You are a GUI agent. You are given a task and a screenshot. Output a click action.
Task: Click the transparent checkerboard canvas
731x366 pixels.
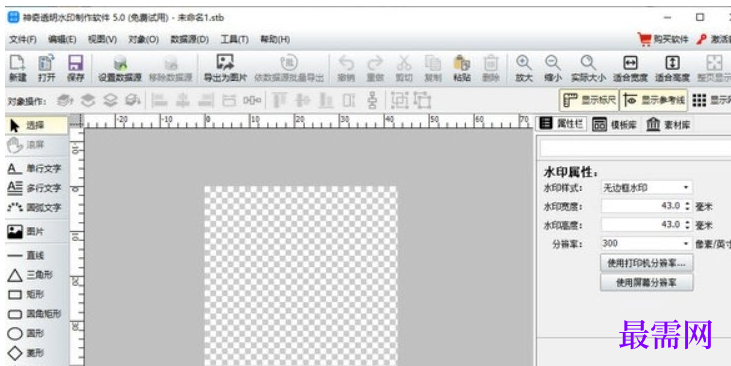point(301,276)
